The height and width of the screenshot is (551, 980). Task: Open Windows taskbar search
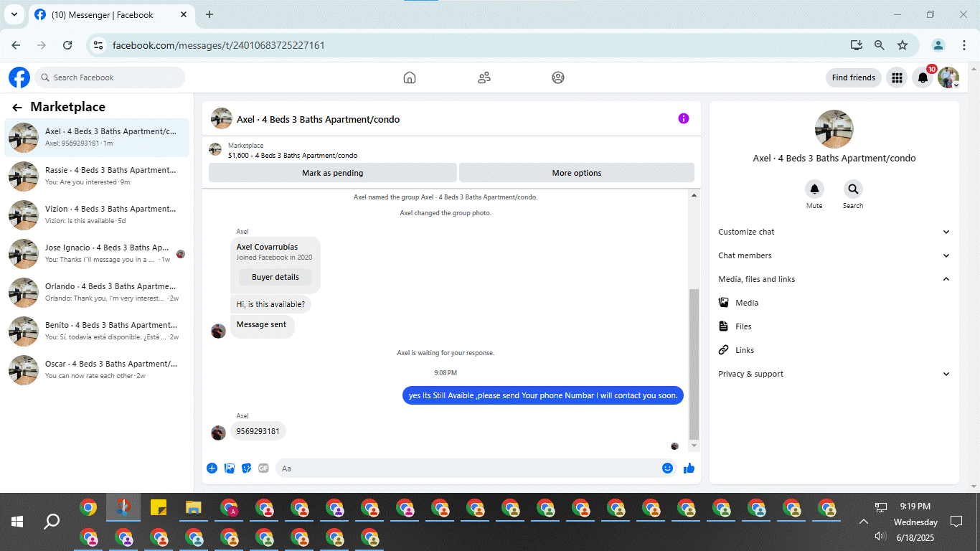[x=52, y=522]
